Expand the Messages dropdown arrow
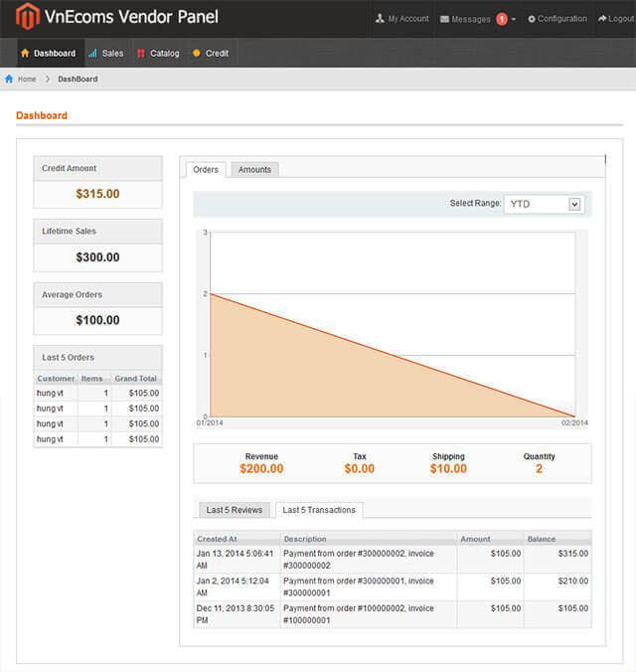This screenshot has height=672, width=636. 514,19
